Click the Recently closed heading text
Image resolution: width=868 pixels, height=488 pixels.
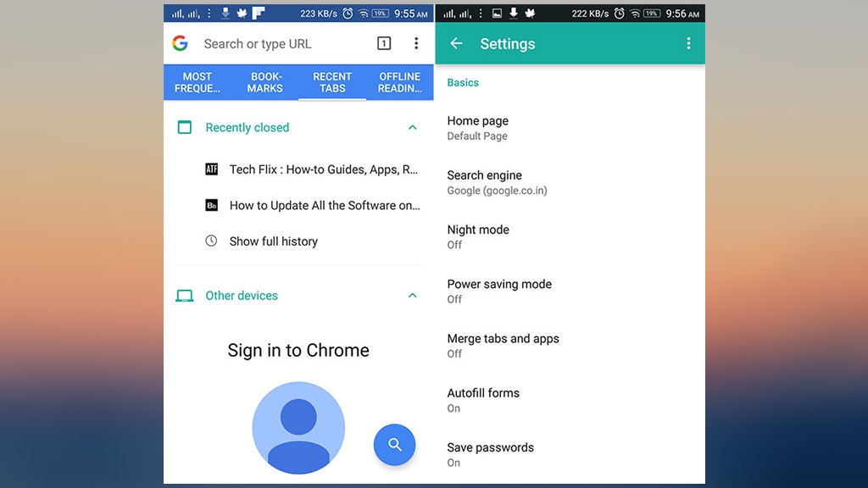pos(248,127)
